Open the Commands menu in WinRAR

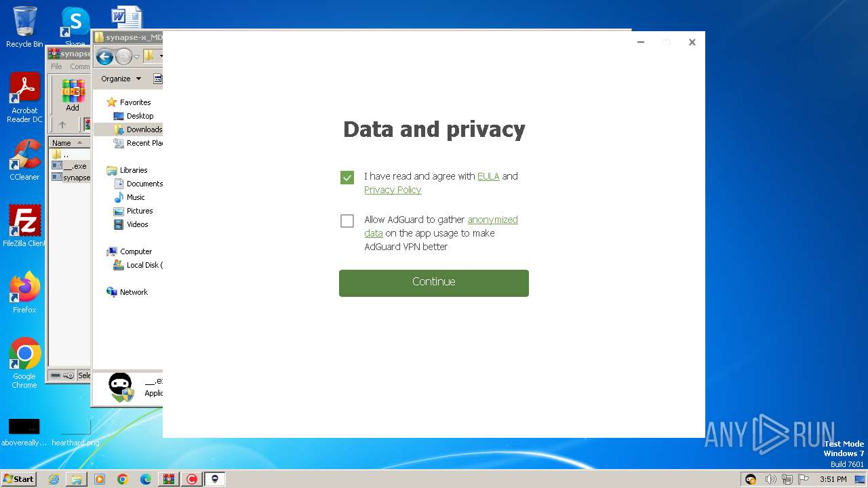tap(79, 66)
